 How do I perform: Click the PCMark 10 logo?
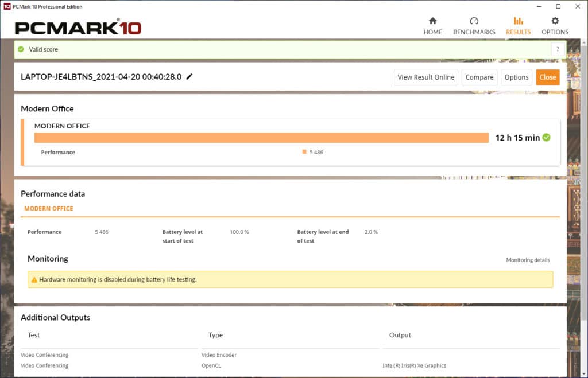[x=78, y=27]
